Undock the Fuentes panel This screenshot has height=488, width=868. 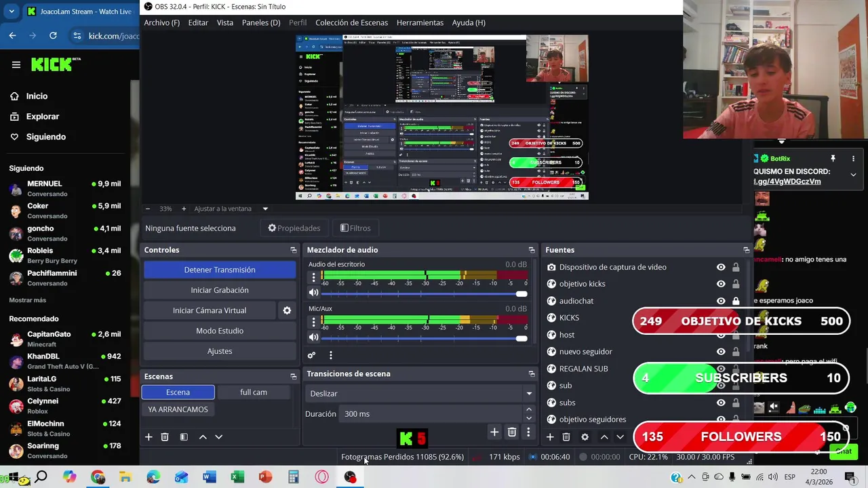[747, 250]
